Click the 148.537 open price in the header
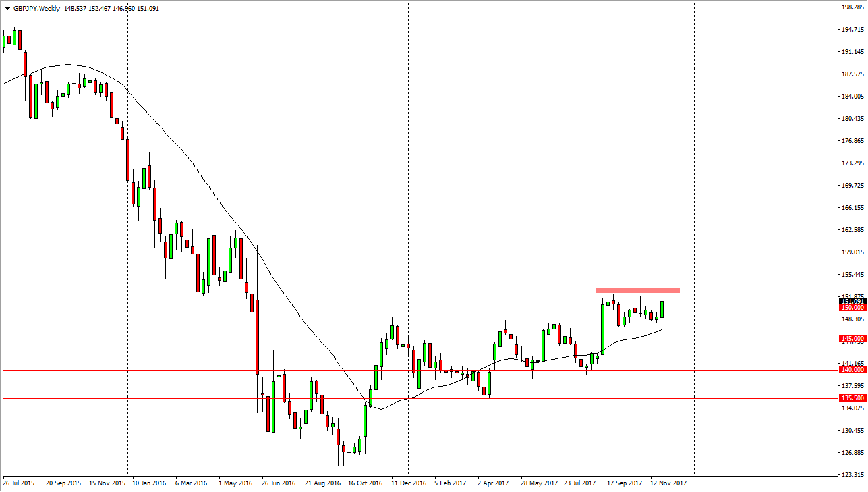Screen dimensions: 868x492 pyautogui.click(x=75, y=9)
